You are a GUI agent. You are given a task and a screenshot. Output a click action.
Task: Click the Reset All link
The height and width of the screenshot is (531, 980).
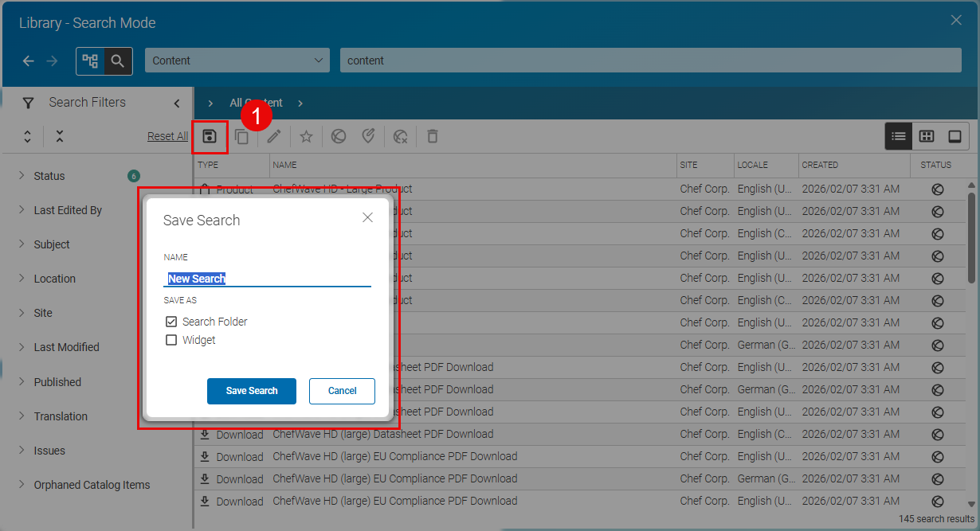pos(167,135)
